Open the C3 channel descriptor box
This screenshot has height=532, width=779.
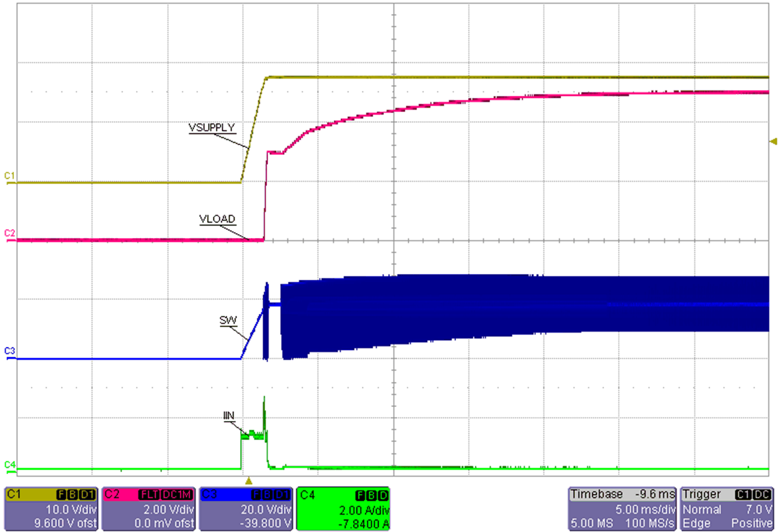coord(246,509)
